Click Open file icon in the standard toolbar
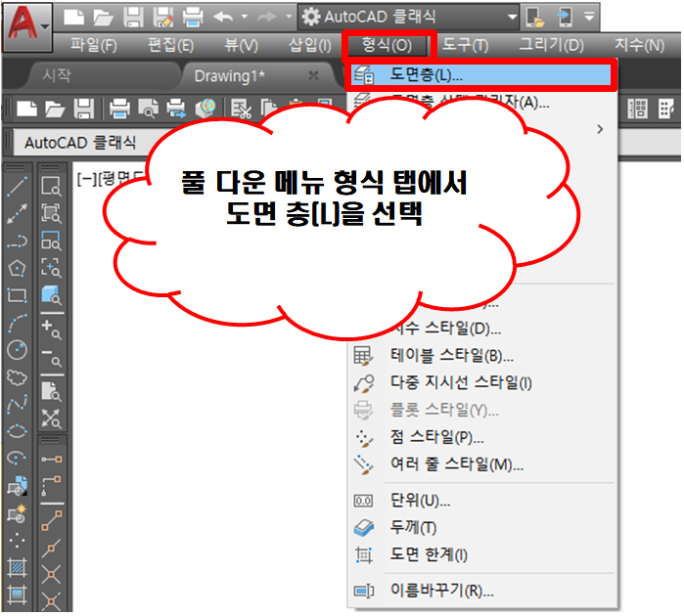Screen dimensions: 684x616 (55, 109)
